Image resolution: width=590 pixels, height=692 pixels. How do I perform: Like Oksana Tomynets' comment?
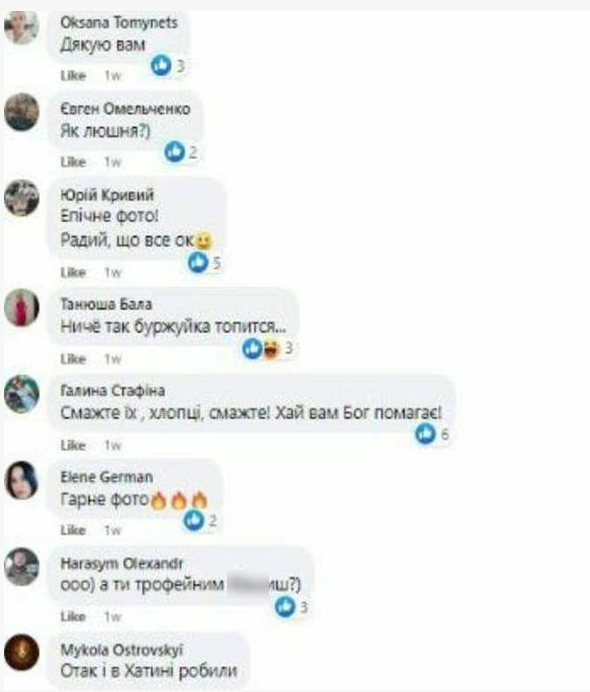click(73, 75)
